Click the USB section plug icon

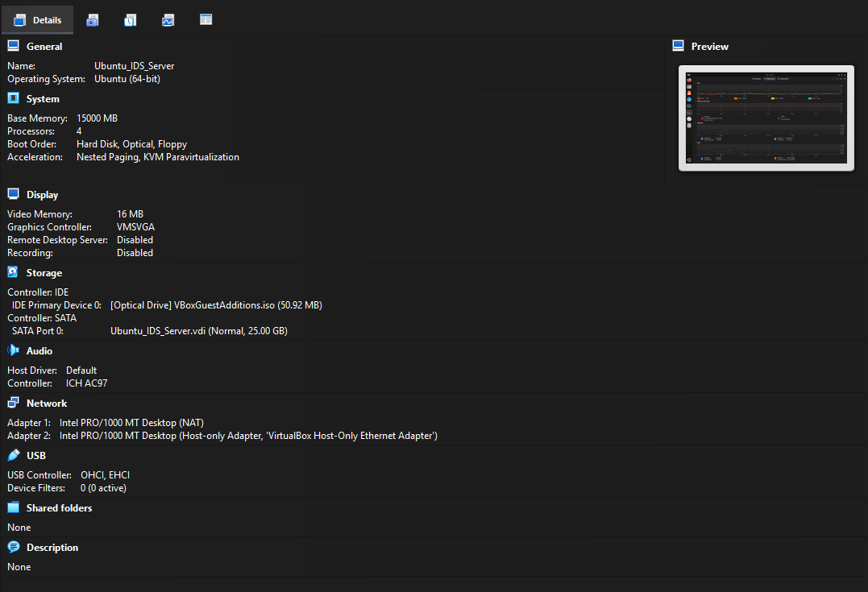(x=13, y=455)
